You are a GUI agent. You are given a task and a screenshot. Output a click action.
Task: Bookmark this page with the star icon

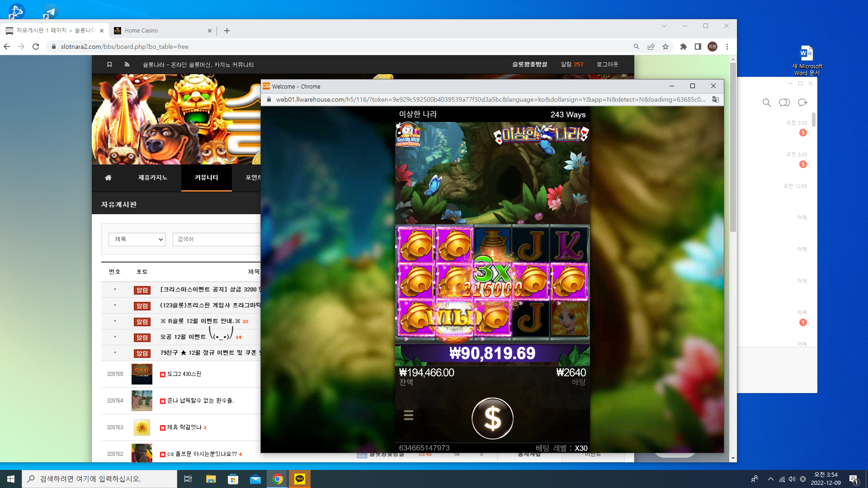pyautogui.click(x=665, y=47)
